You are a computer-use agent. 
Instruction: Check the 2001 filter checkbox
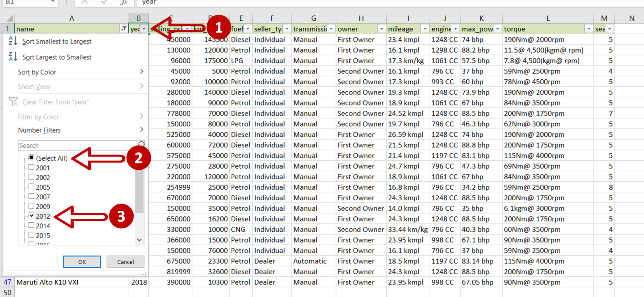[x=31, y=167]
